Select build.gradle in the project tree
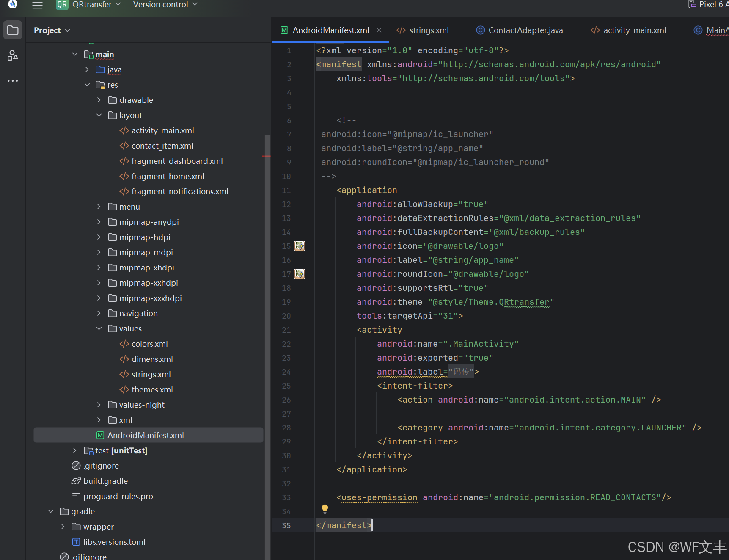The image size is (729, 560). pyautogui.click(x=105, y=481)
